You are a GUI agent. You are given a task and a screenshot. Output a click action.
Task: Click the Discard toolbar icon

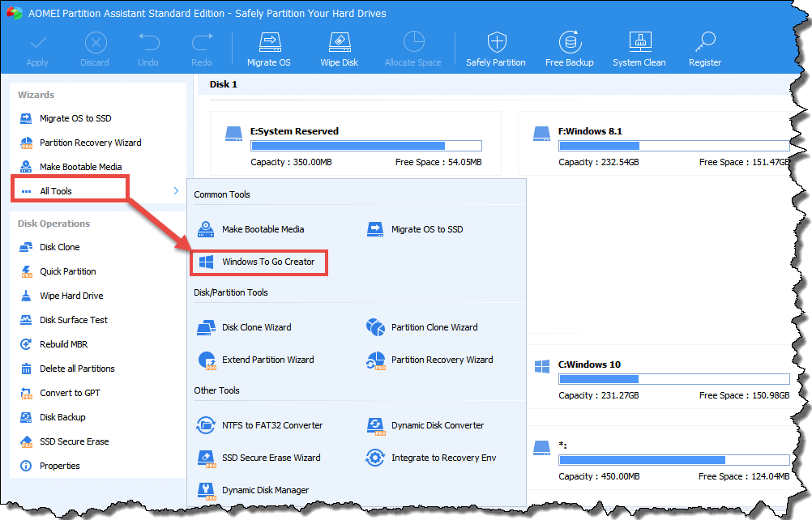click(x=96, y=43)
